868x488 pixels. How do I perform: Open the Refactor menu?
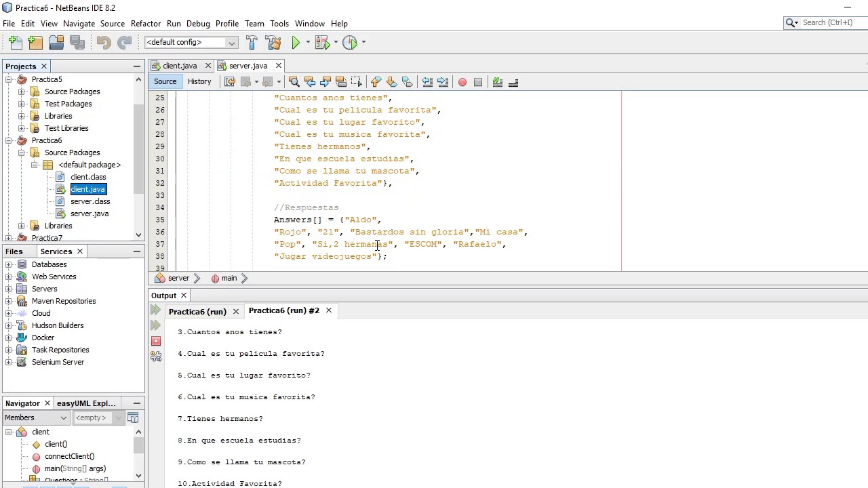(145, 24)
